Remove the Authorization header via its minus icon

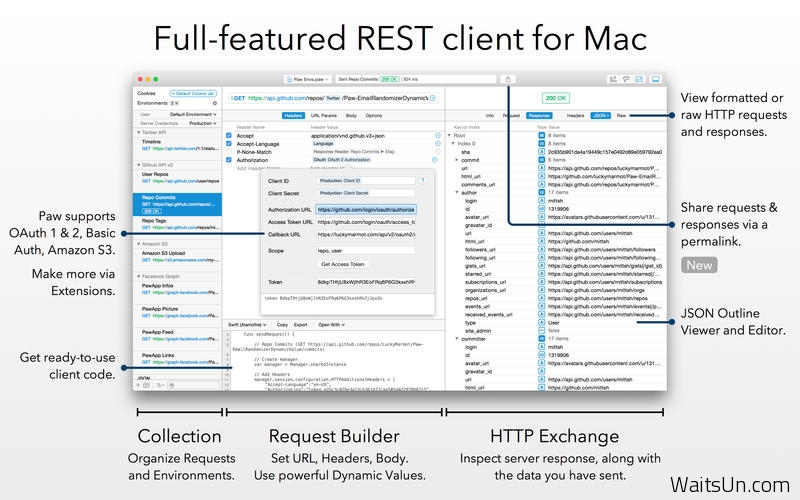435,160
